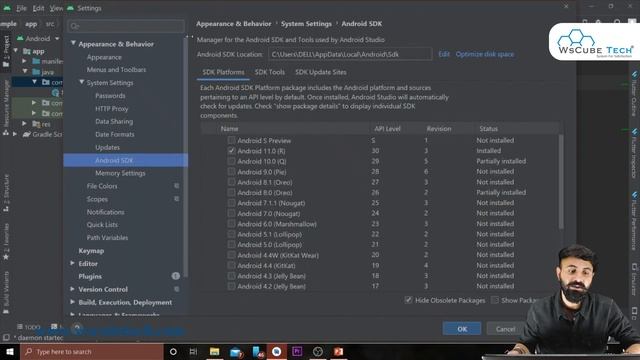The width and height of the screenshot is (640, 360).
Task: Expand Gradle Scripts in project tree
Action: point(16,134)
